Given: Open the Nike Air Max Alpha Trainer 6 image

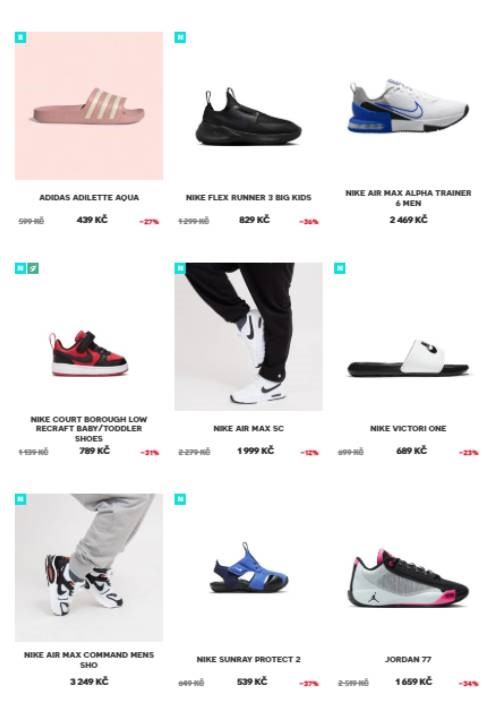Looking at the screenshot, I should [x=408, y=106].
